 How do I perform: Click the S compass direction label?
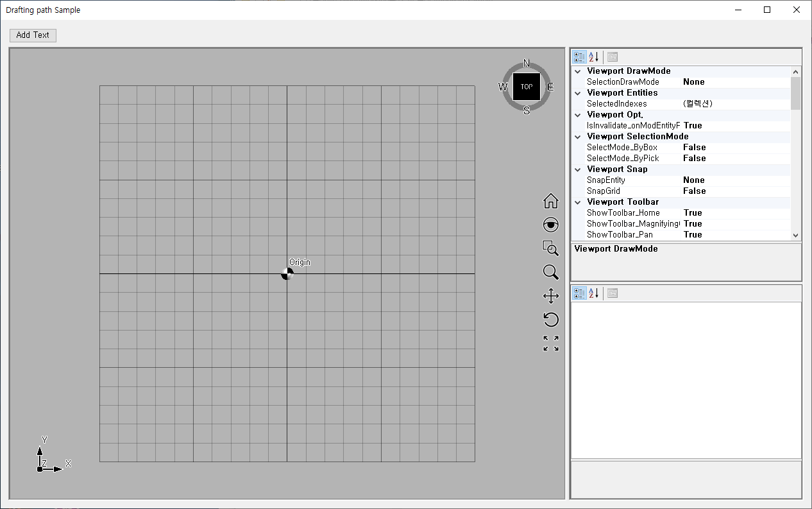(527, 110)
